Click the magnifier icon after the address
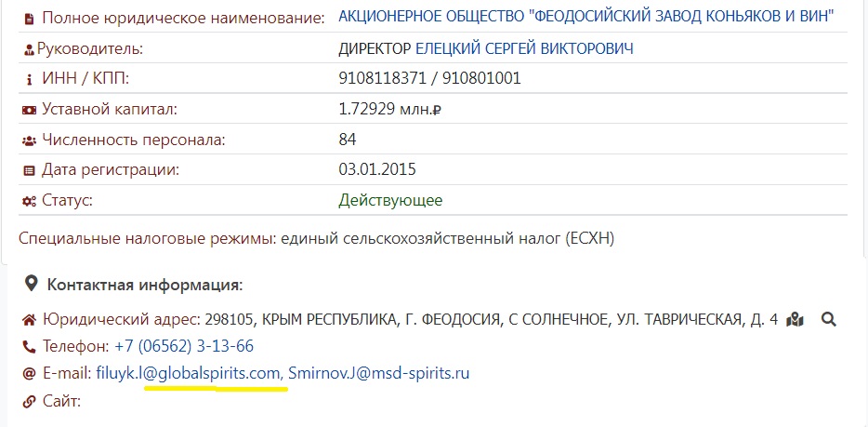 (829, 320)
